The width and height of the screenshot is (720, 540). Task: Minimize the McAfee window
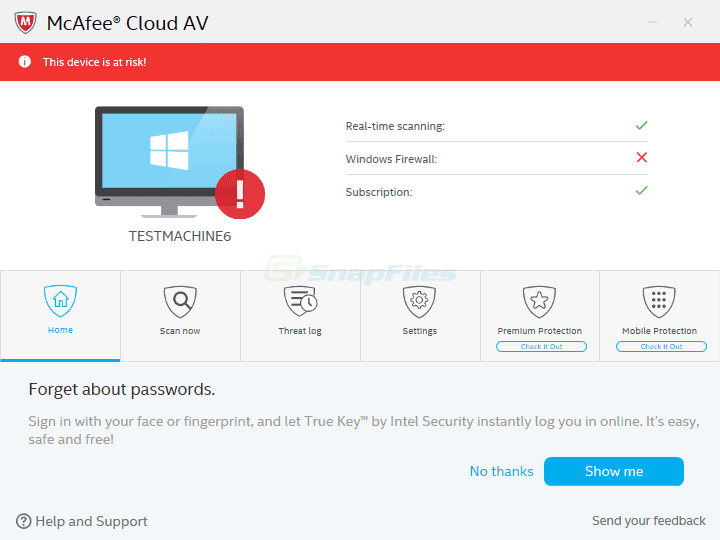[x=652, y=22]
